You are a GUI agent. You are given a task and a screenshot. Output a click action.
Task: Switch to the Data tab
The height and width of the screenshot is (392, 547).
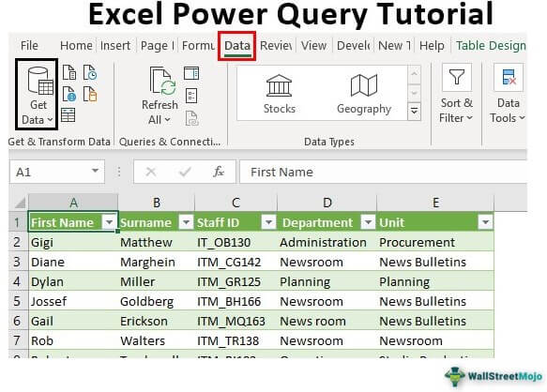(x=237, y=46)
